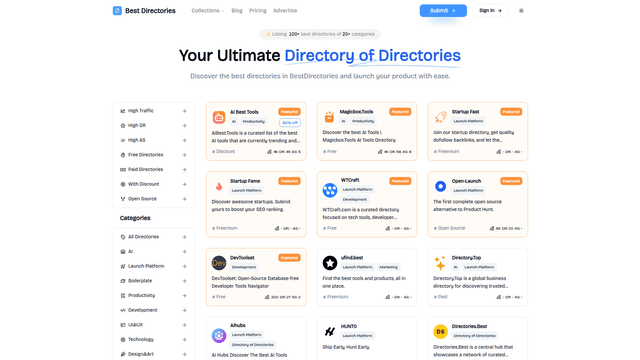Click the Open Source branch icon

point(122,199)
